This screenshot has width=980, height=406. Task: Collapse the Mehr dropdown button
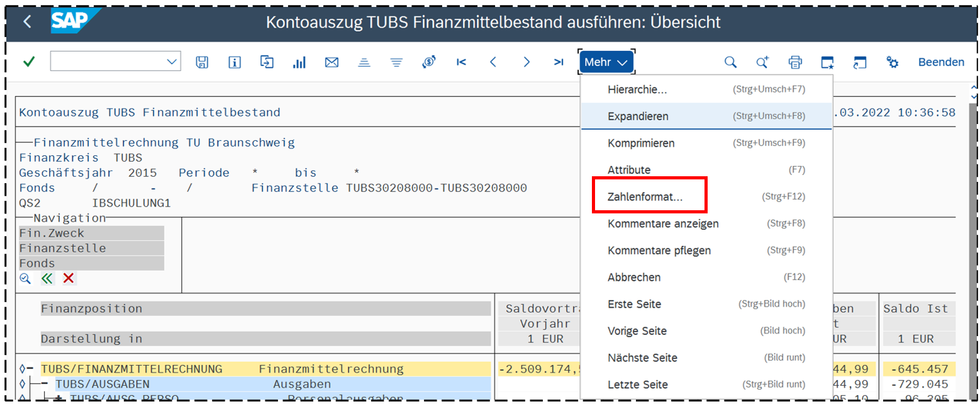606,62
